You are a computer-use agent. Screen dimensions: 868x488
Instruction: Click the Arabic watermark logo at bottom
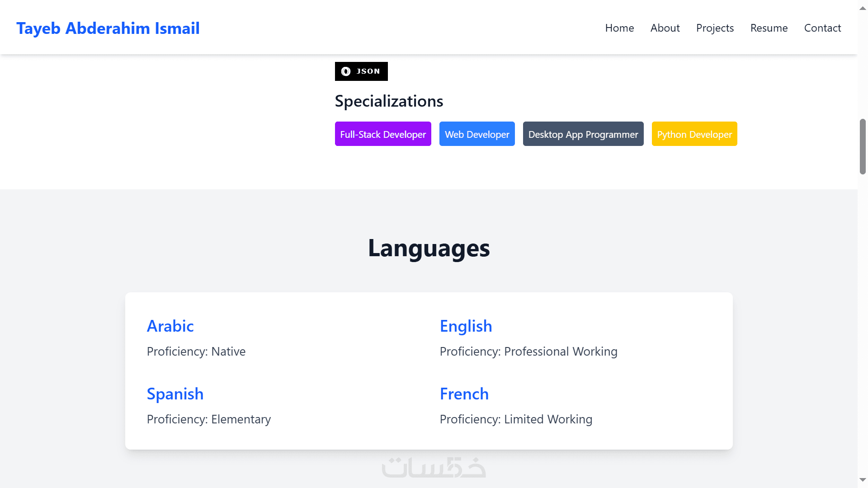click(x=434, y=468)
